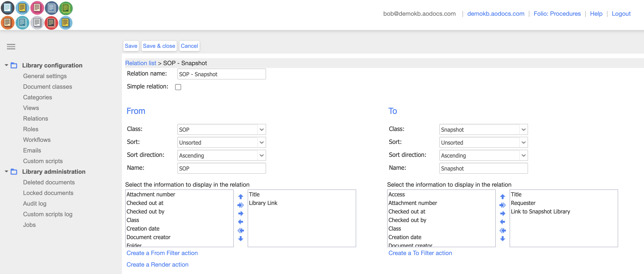Move Library Link up using up arrow icon
Viewport: 644px width, 274px height.
click(x=240, y=197)
